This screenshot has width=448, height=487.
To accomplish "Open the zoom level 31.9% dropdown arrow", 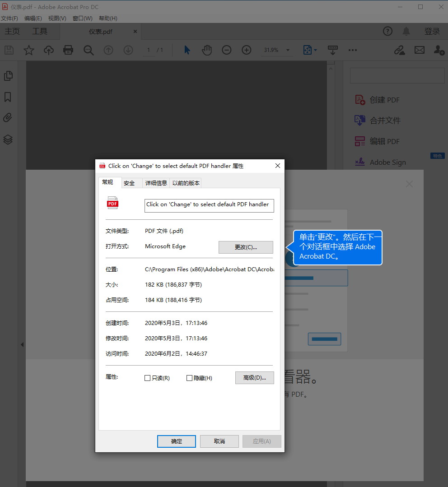I will tap(288, 50).
